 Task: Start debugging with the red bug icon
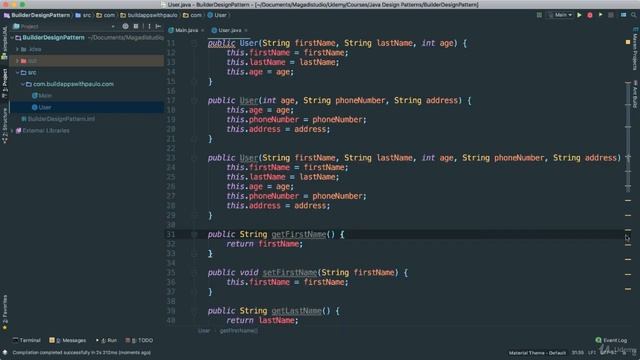590,15
